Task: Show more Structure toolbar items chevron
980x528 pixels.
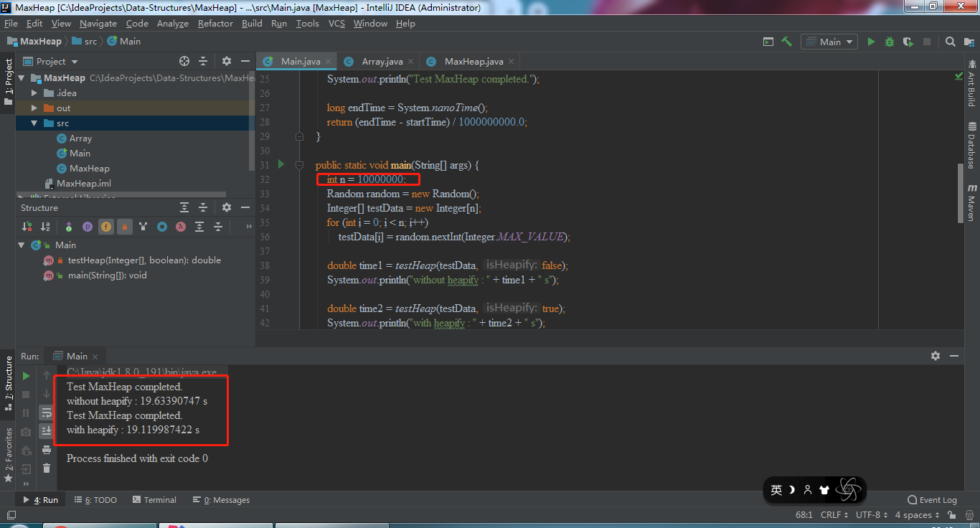Action: [x=248, y=227]
